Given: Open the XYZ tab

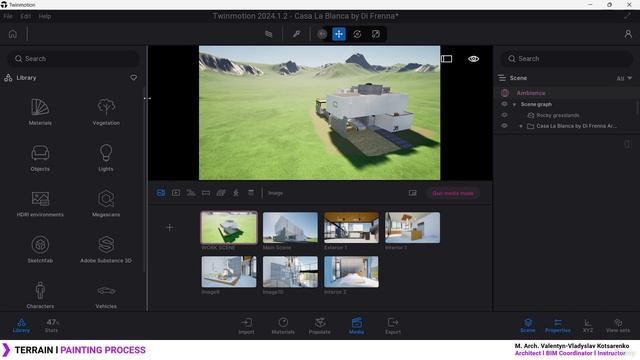Looking at the screenshot, I should pos(588,326).
